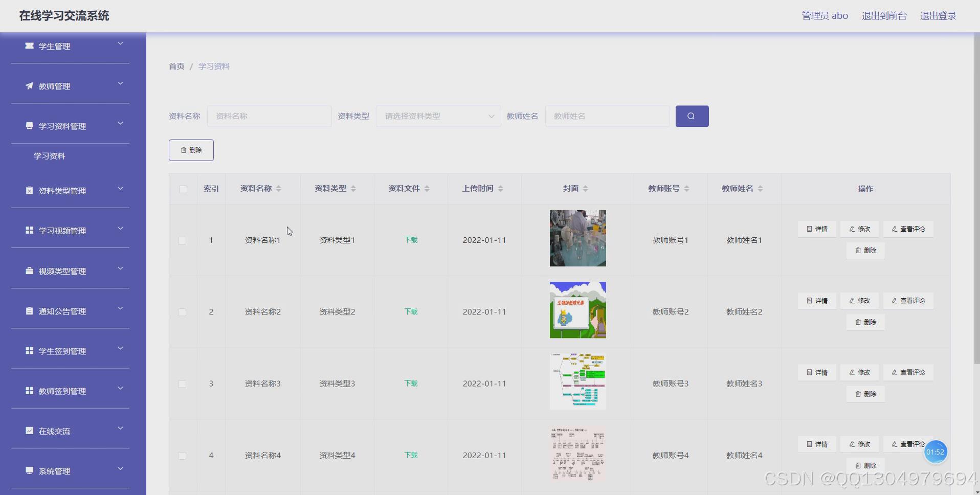Open the 请选择资料类型 dropdown

(x=437, y=116)
